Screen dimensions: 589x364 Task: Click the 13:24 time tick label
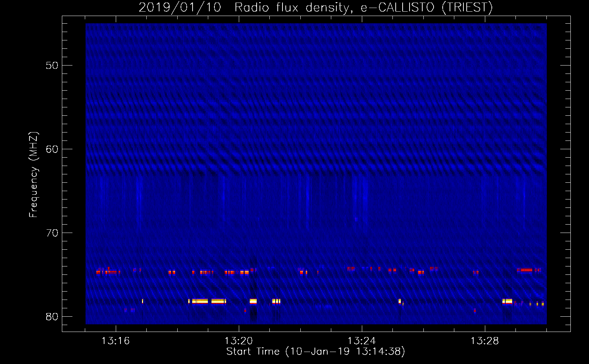click(x=361, y=341)
